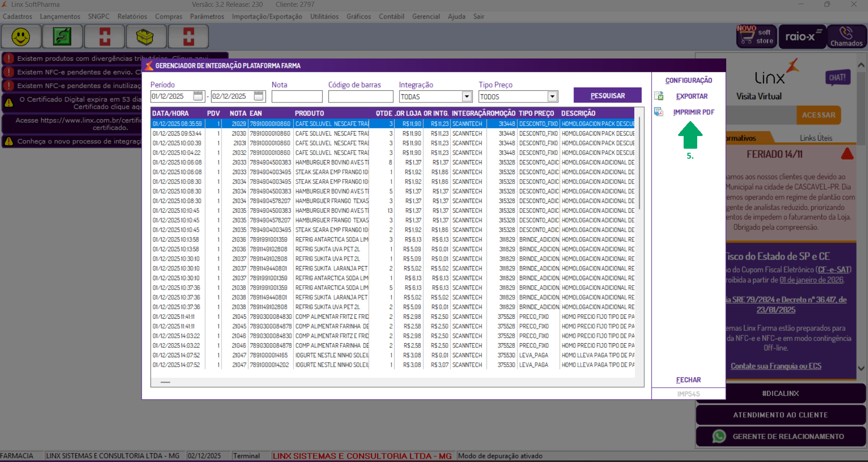Click the yellow warning icon on Certificado Digital notice
Image resolution: width=868 pixels, height=462 pixels.
[9, 103]
